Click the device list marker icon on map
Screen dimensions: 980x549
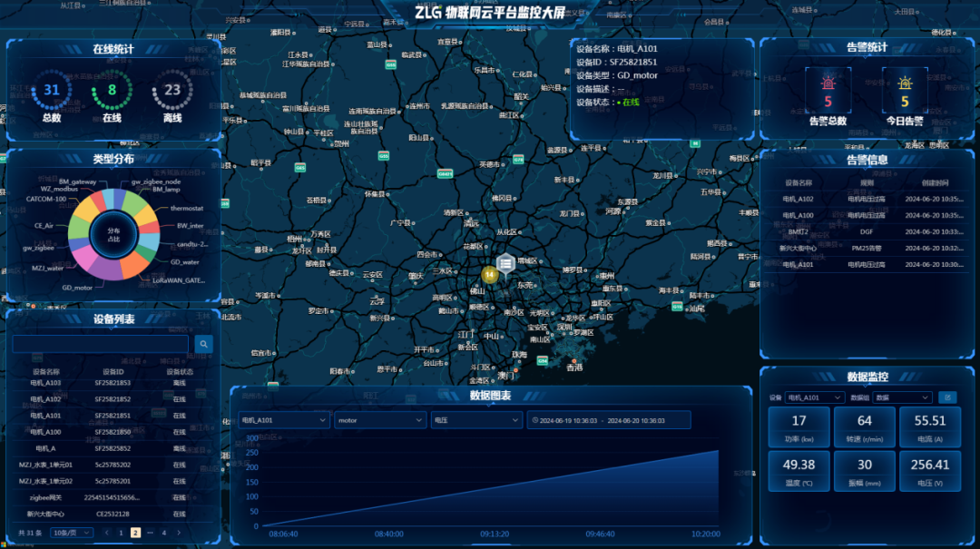505,264
